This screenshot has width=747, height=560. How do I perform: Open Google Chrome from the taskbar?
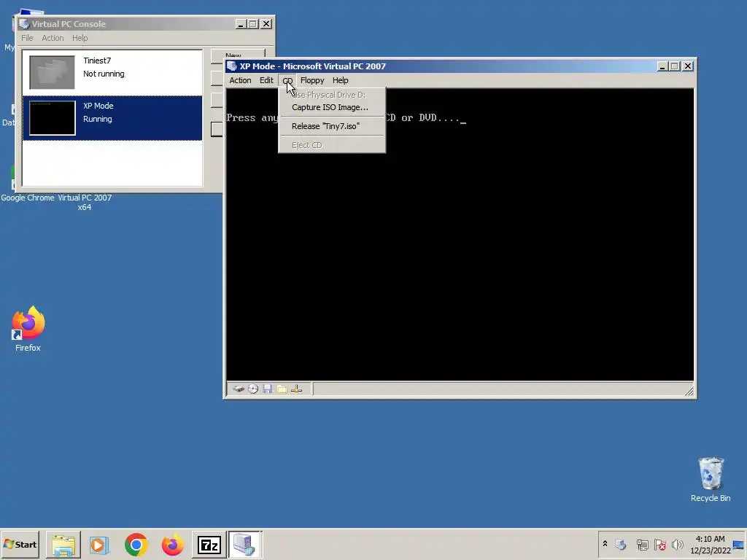[x=136, y=545]
